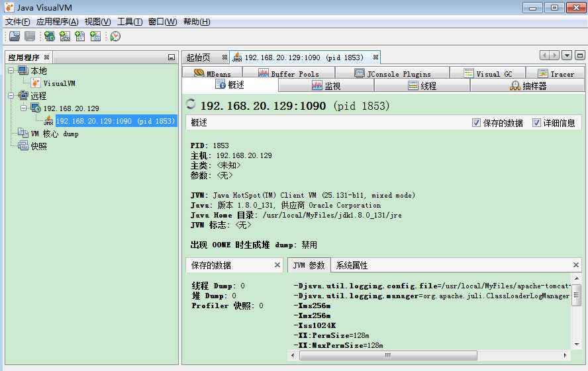Open the 窗口 menu
The width and height of the screenshot is (588, 371).
(x=163, y=22)
